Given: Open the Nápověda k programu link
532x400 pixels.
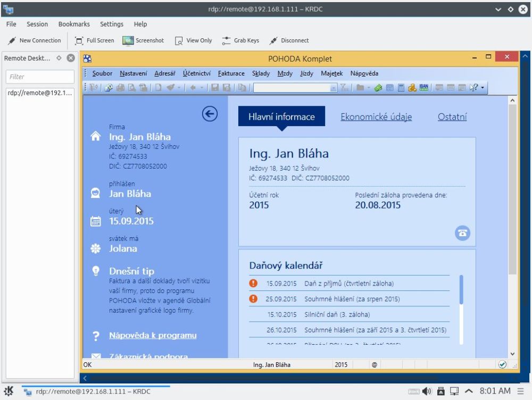Looking at the screenshot, I should (153, 336).
